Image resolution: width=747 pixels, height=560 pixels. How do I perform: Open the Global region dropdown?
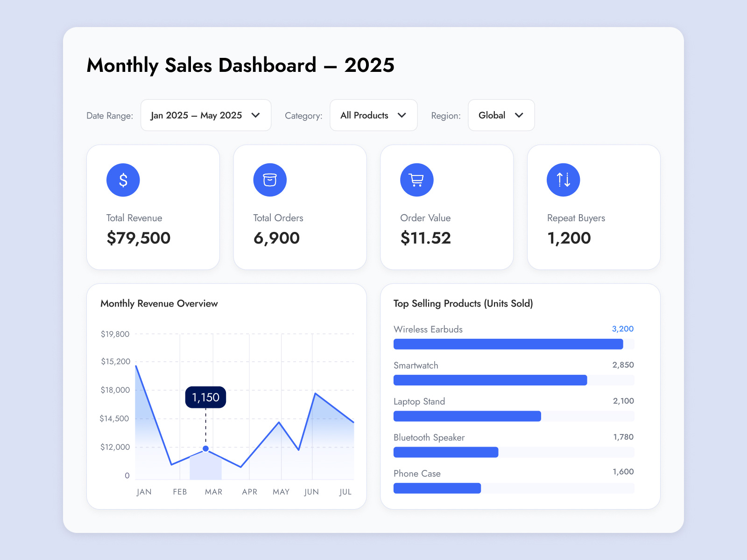(501, 115)
